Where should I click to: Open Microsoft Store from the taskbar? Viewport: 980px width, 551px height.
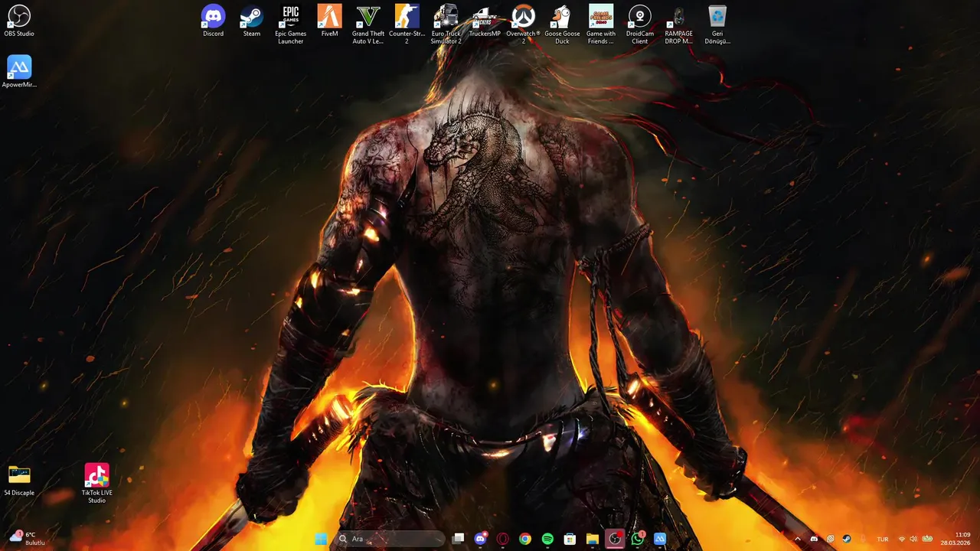coord(570,539)
